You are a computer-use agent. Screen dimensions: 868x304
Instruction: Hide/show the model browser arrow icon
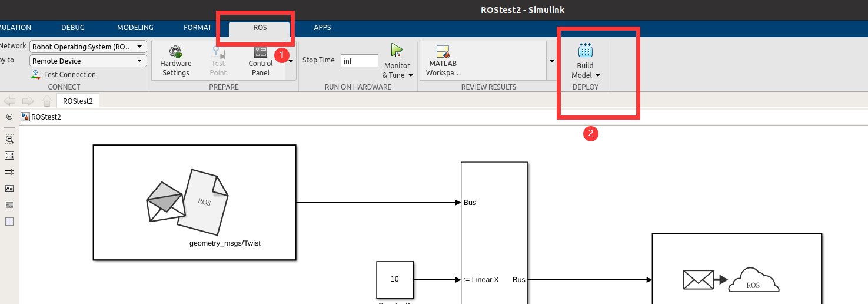(x=9, y=117)
